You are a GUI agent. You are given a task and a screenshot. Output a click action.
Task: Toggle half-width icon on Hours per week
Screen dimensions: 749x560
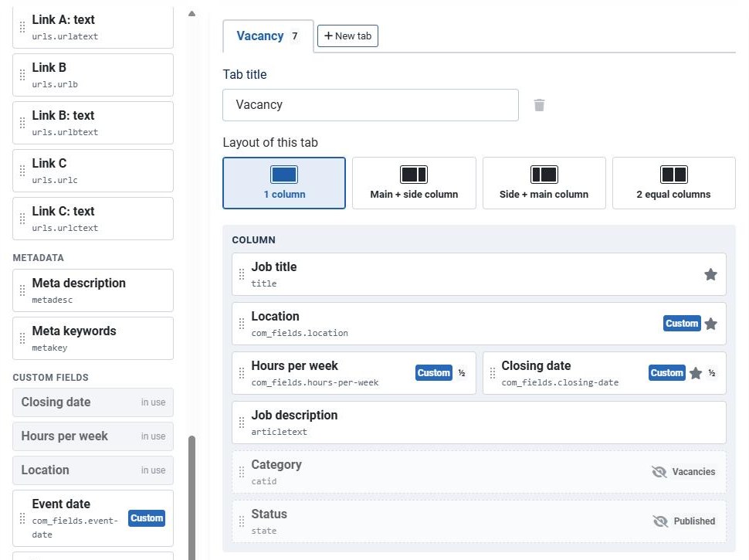click(462, 373)
